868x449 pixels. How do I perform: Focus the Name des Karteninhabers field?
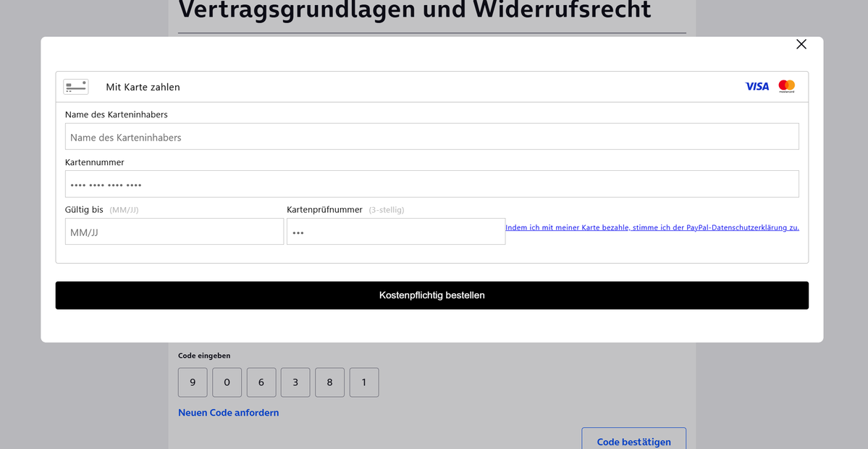[431, 137]
